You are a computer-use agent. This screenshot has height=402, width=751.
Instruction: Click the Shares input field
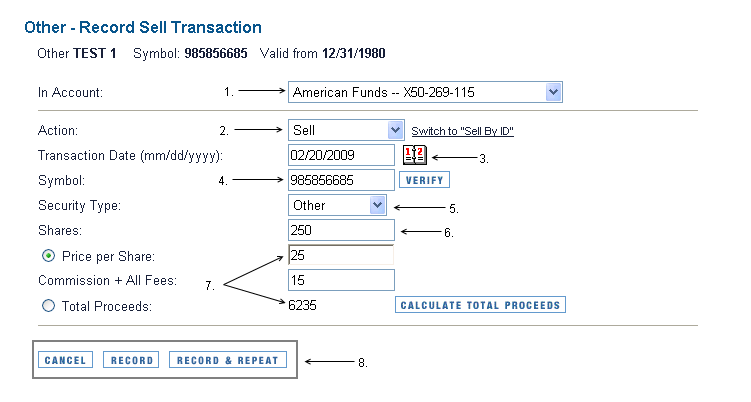(341, 230)
